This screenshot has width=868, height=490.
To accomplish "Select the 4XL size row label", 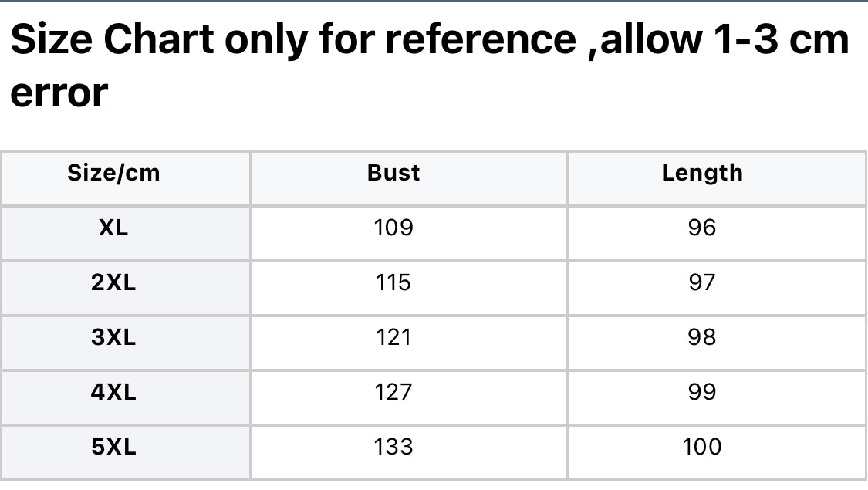I will 113,392.
